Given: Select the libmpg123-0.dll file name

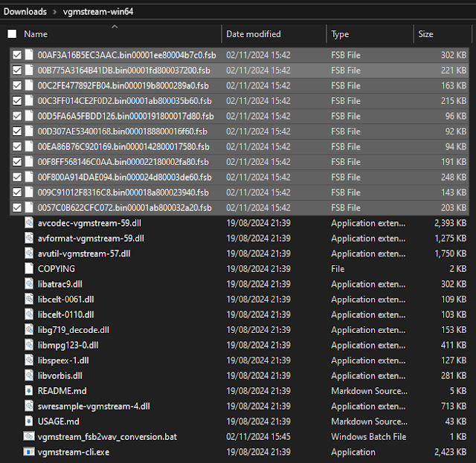Looking at the screenshot, I should coord(68,345).
